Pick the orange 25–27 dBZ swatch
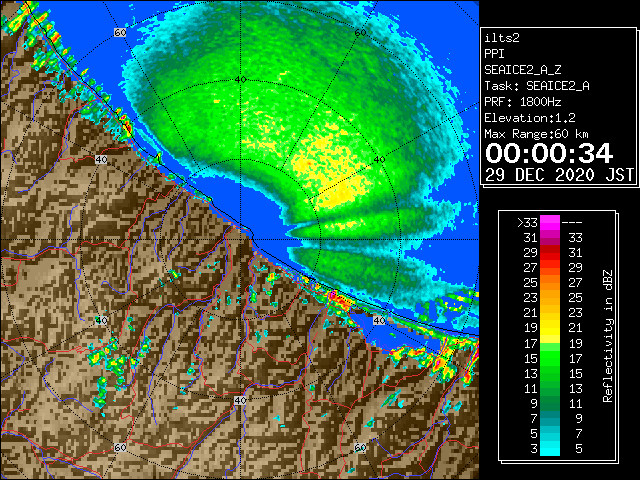The image size is (640, 480). [x=550, y=283]
